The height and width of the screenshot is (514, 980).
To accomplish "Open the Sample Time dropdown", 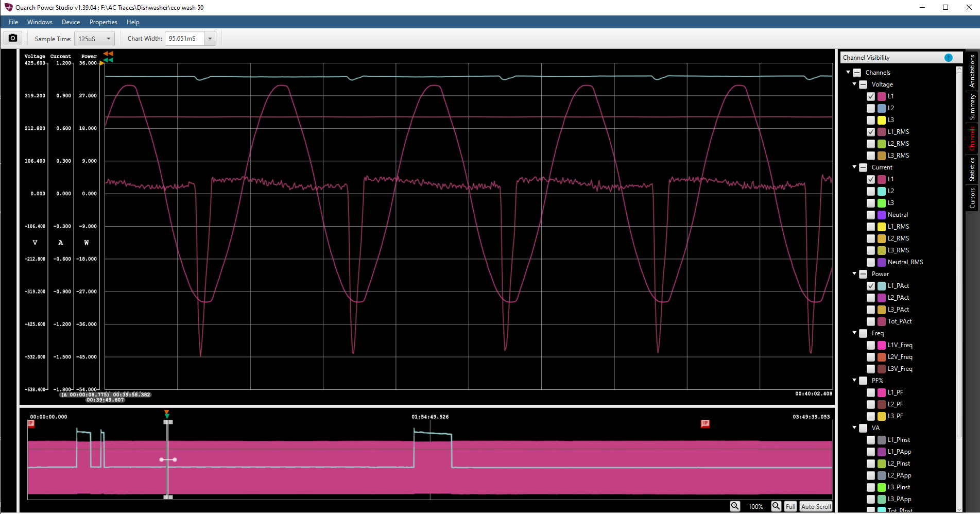I will (95, 39).
